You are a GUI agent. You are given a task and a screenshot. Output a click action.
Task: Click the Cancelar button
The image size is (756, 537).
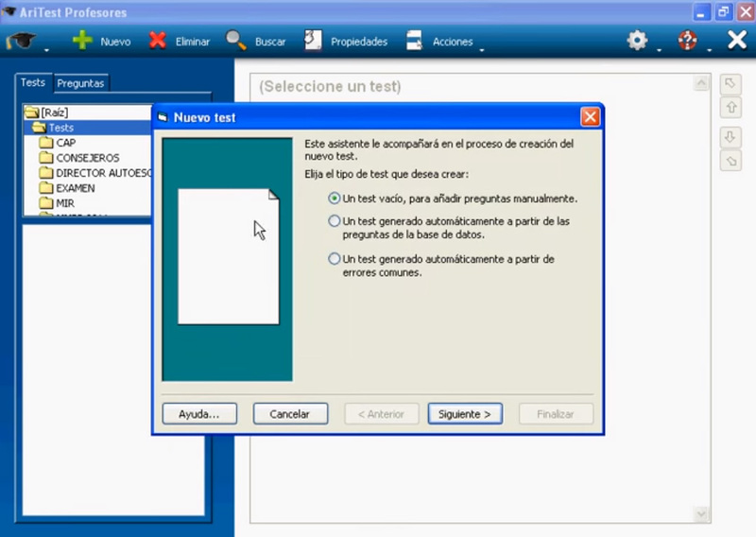click(x=290, y=414)
